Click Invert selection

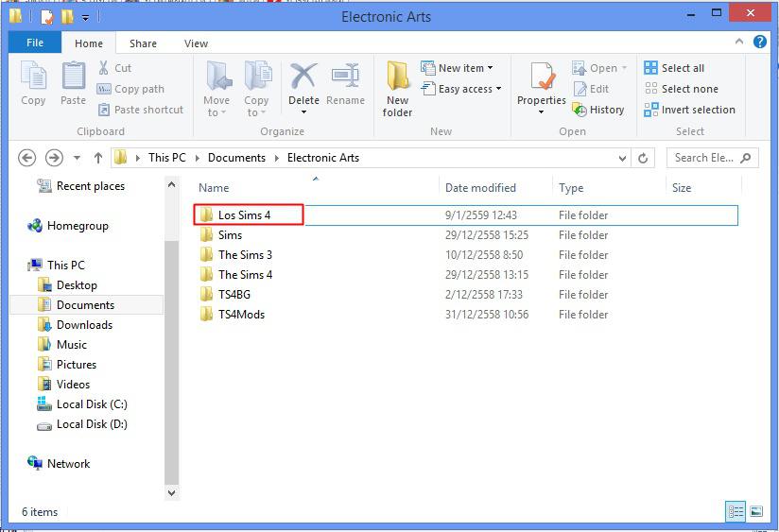[689, 110]
